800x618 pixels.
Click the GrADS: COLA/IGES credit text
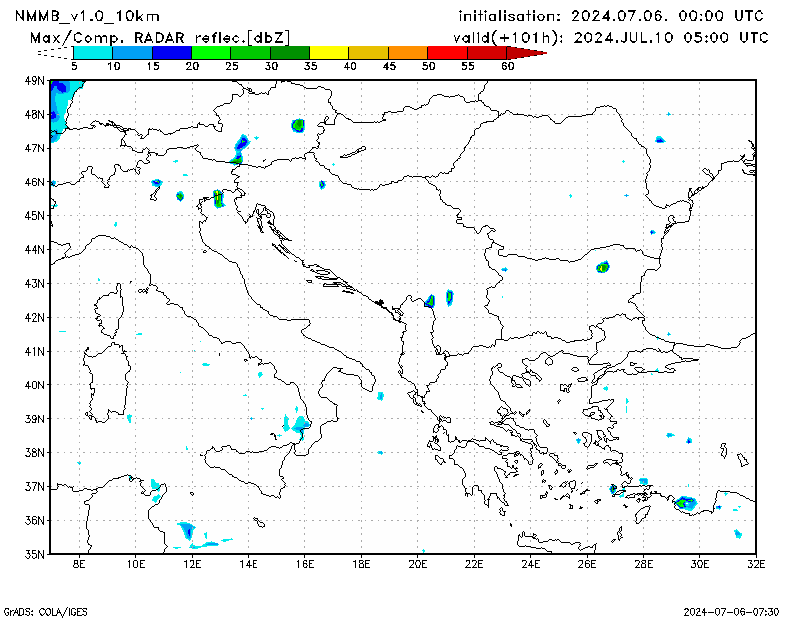47,610
